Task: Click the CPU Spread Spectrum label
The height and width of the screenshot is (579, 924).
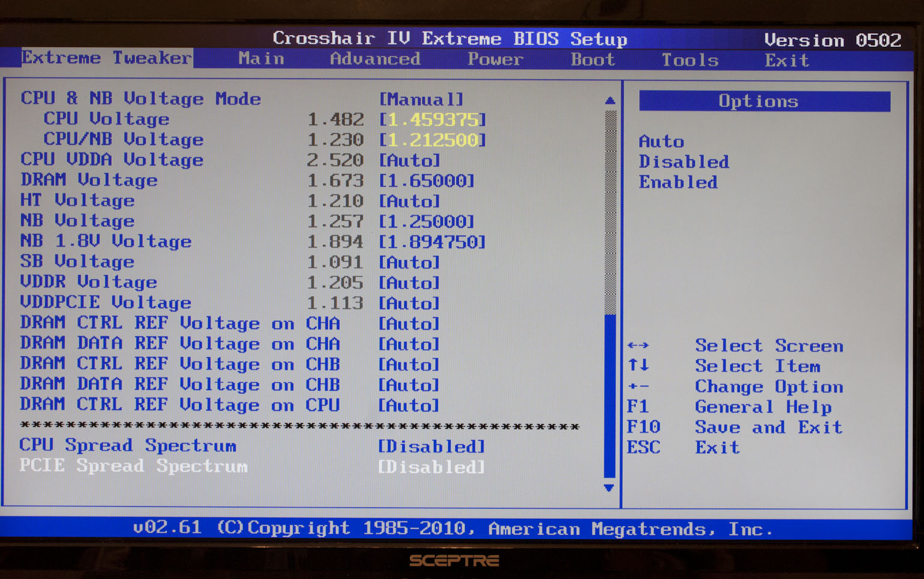Action: point(128,445)
